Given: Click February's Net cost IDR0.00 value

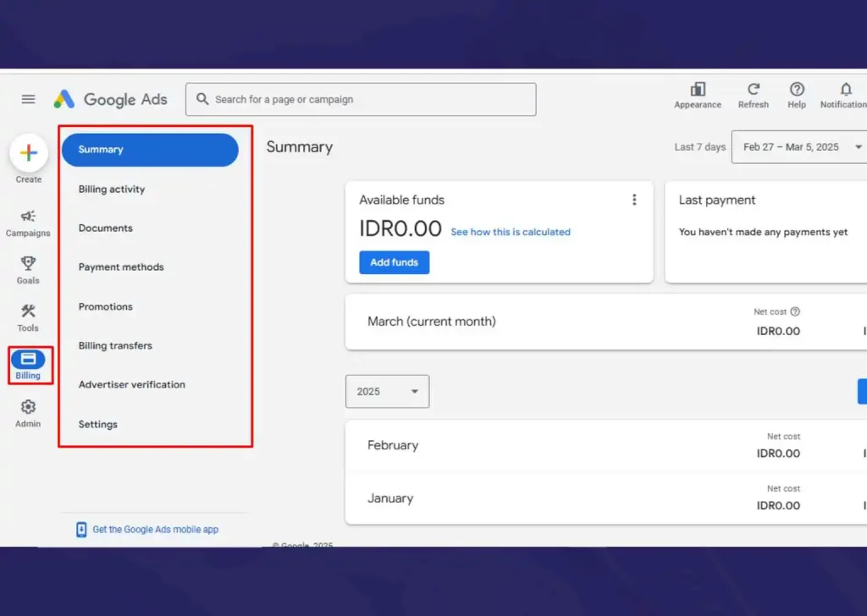Looking at the screenshot, I should [x=778, y=453].
